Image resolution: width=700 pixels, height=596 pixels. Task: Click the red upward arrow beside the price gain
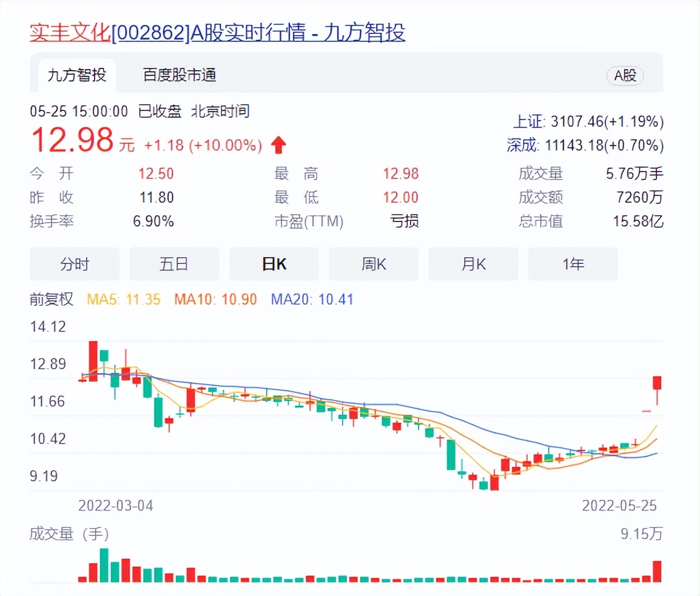point(278,145)
